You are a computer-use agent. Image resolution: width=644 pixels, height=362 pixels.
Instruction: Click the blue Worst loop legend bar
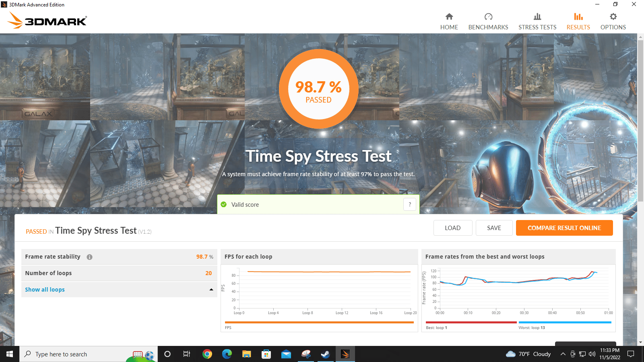(565, 322)
